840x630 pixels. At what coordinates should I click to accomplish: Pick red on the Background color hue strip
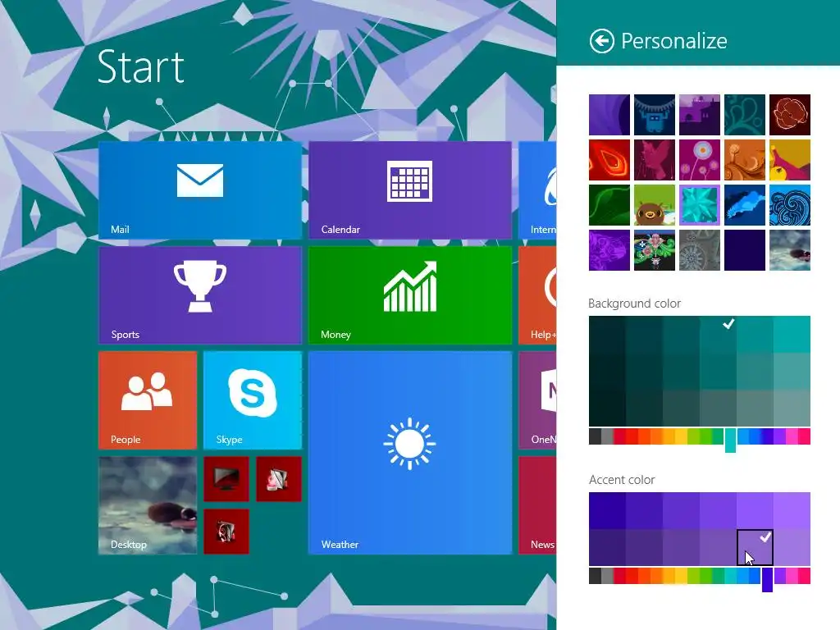(632, 436)
